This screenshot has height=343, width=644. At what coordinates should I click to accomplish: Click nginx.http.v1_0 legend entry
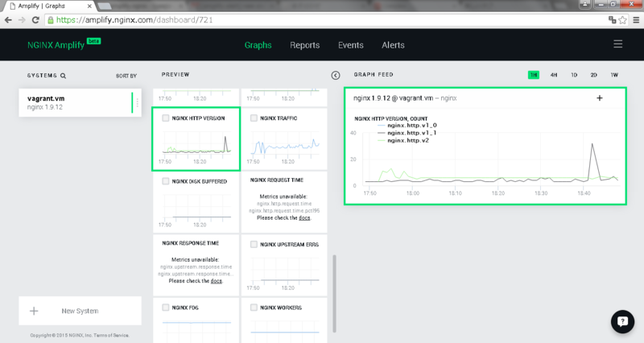[x=407, y=126]
